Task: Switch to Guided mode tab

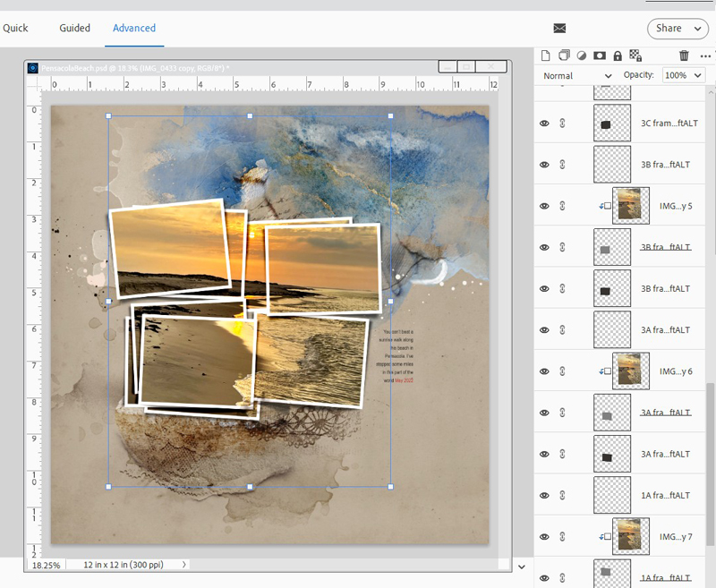Action: pyautogui.click(x=74, y=29)
